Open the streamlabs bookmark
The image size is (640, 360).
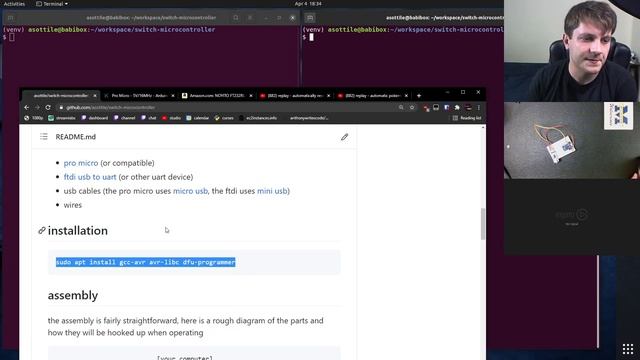coord(62,118)
